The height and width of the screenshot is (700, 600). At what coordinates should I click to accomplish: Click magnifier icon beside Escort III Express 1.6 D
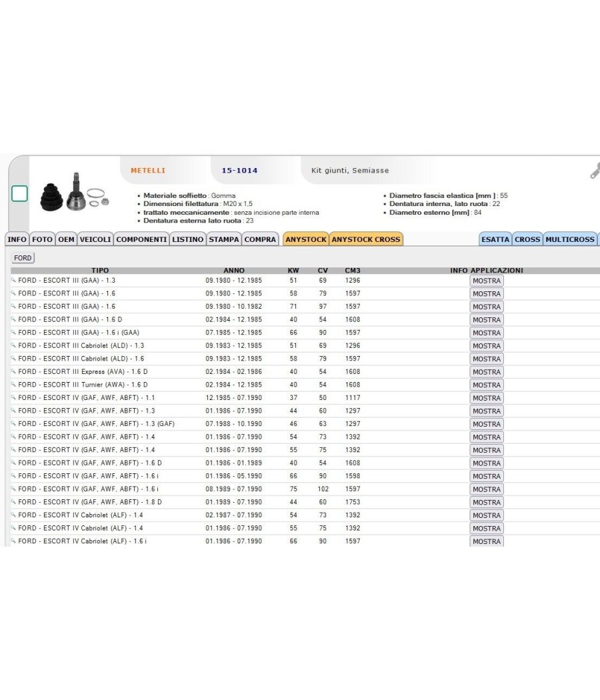coord(13,371)
